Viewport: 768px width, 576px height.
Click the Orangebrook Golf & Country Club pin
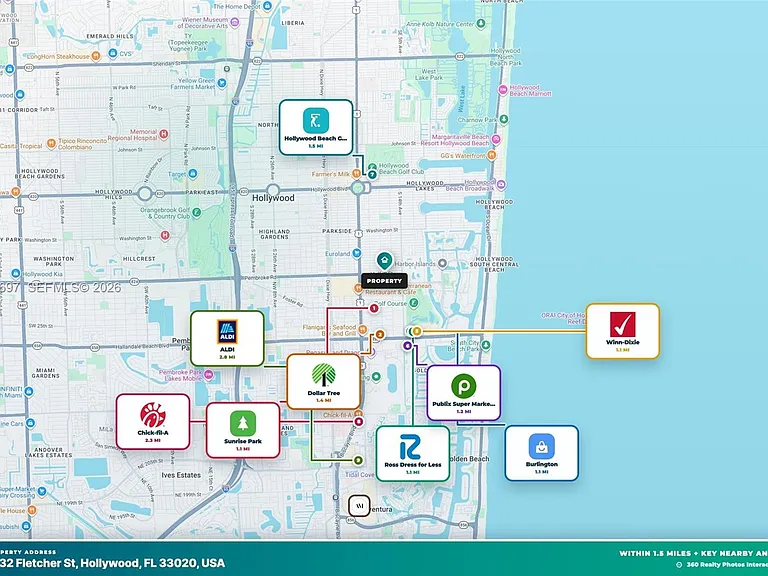[x=196, y=213]
